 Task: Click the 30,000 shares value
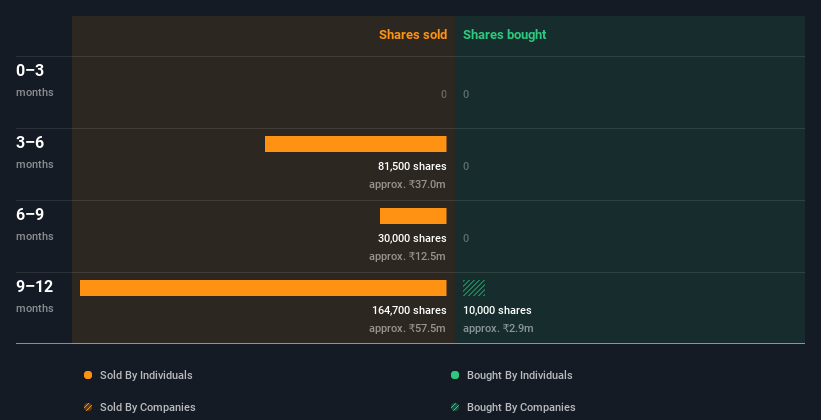tap(413, 238)
